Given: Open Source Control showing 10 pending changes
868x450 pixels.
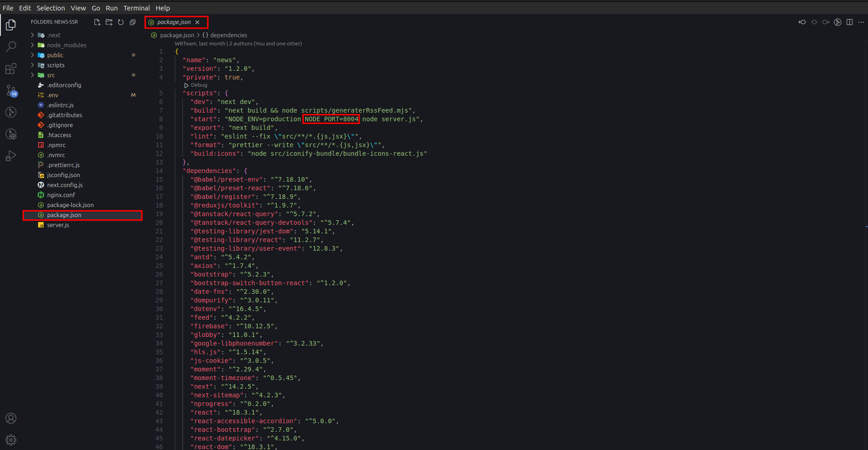Looking at the screenshot, I should pyautogui.click(x=11, y=91).
